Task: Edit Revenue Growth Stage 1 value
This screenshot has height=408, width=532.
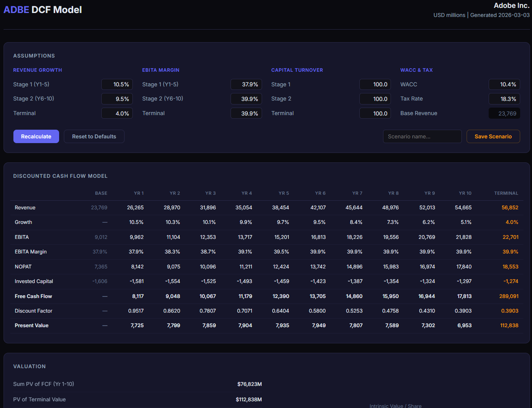Action: click(x=117, y=84)
